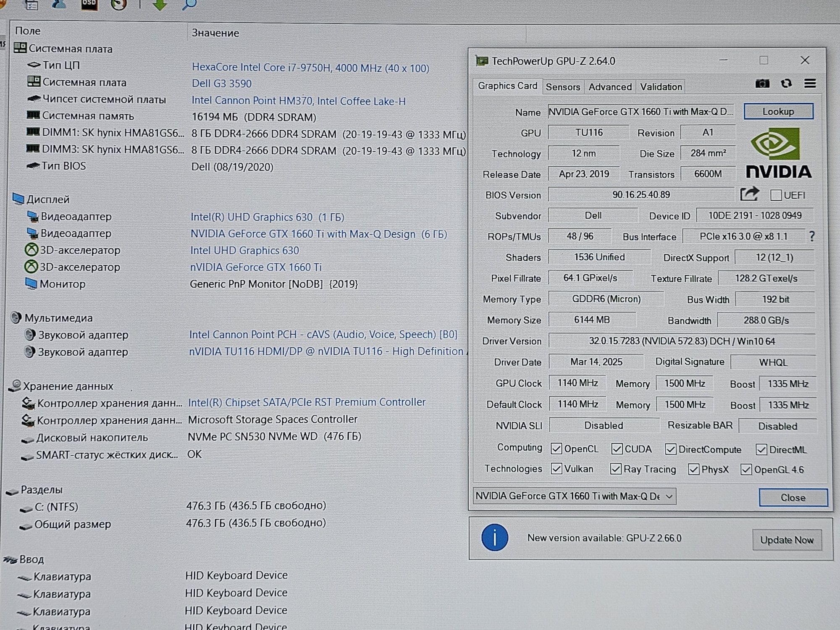Screen dimensions: 840x630
Task: Click Intel RST controller row icon
Action: click(x=28, y=403)
